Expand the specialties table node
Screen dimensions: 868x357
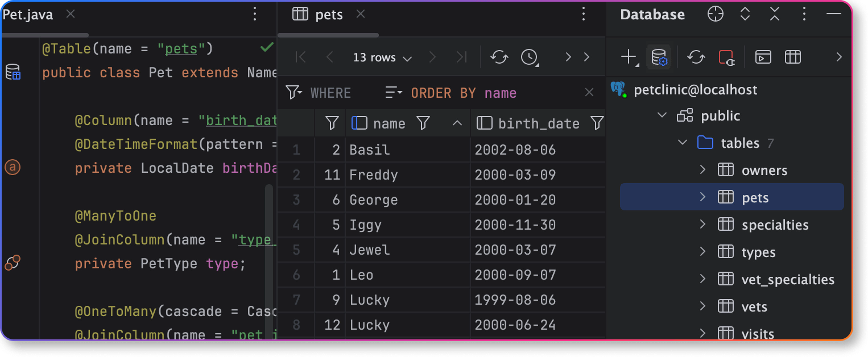tap(702, 224)
